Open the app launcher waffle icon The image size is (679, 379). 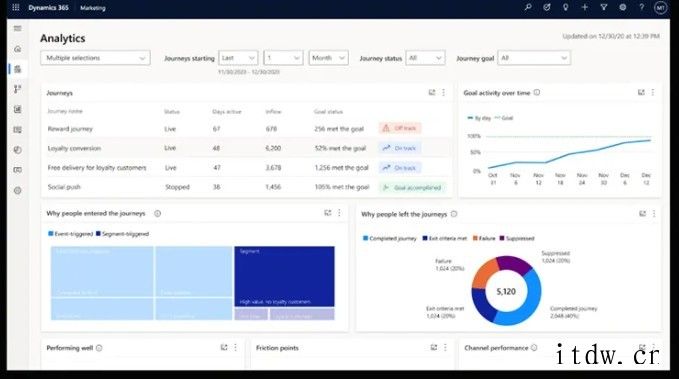[x=16, y=7]
